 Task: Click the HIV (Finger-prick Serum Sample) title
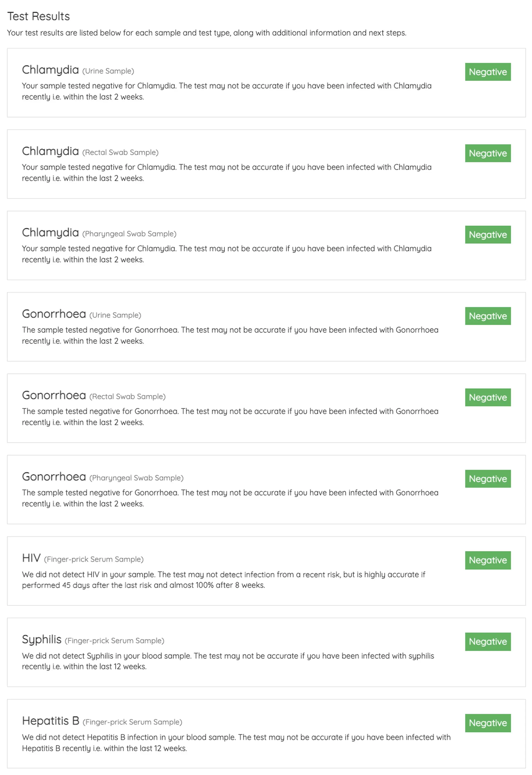point(83,558)
